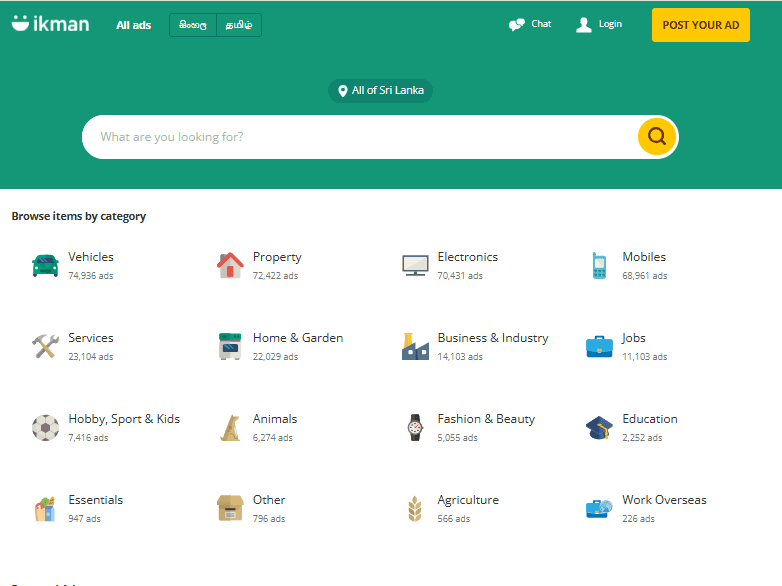Open the Home & Garden category link

298,338
